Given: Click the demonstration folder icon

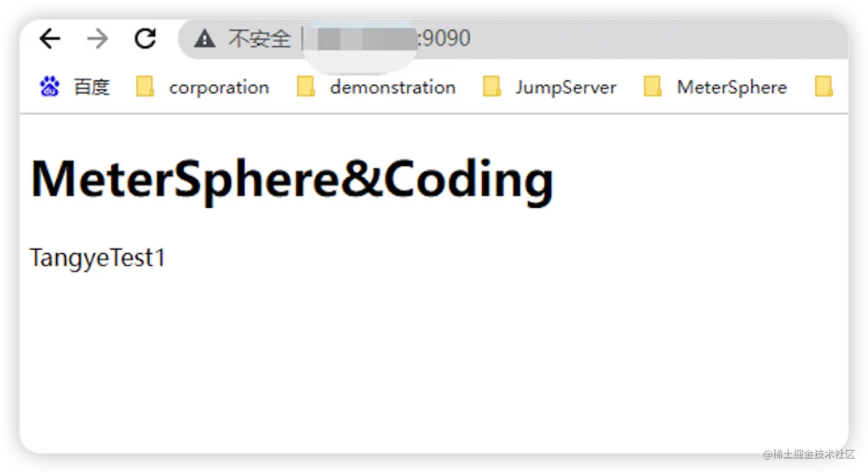Looking at the screenshot, I should (305, 87).
